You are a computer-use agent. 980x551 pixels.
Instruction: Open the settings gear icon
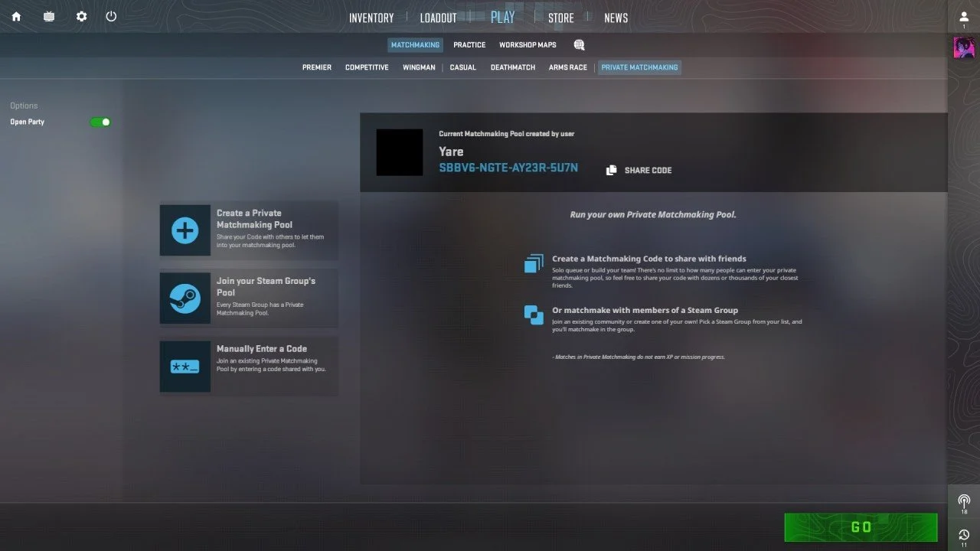[x=82, y=16]
